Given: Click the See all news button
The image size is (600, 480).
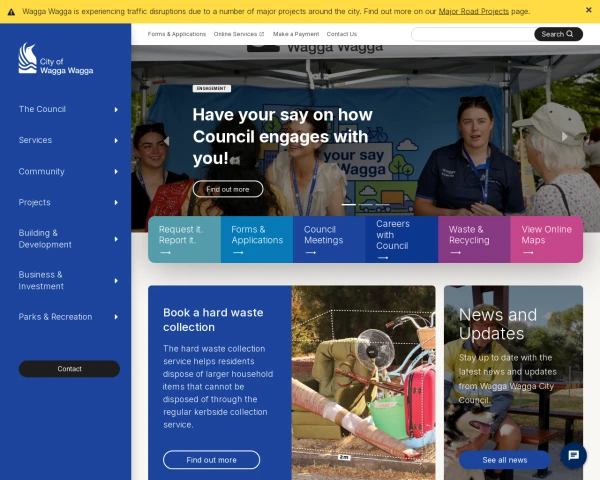Looking at the screenshot, I should click(505, 460).
